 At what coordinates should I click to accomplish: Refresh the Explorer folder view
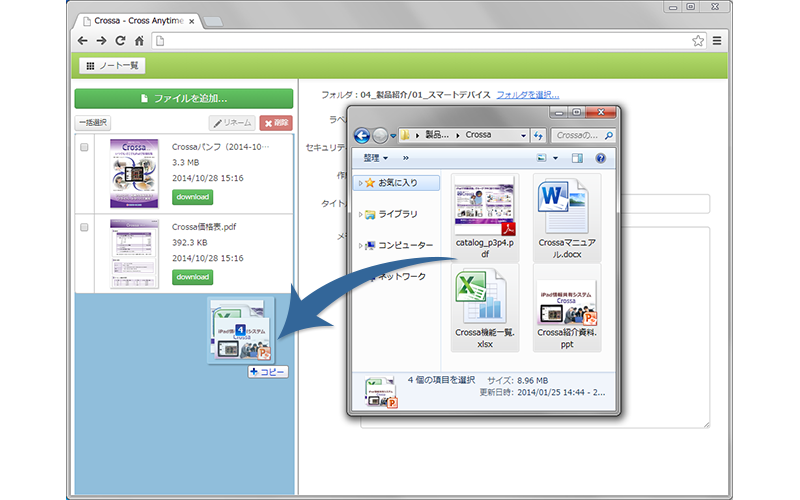click(x=538, y=135)
